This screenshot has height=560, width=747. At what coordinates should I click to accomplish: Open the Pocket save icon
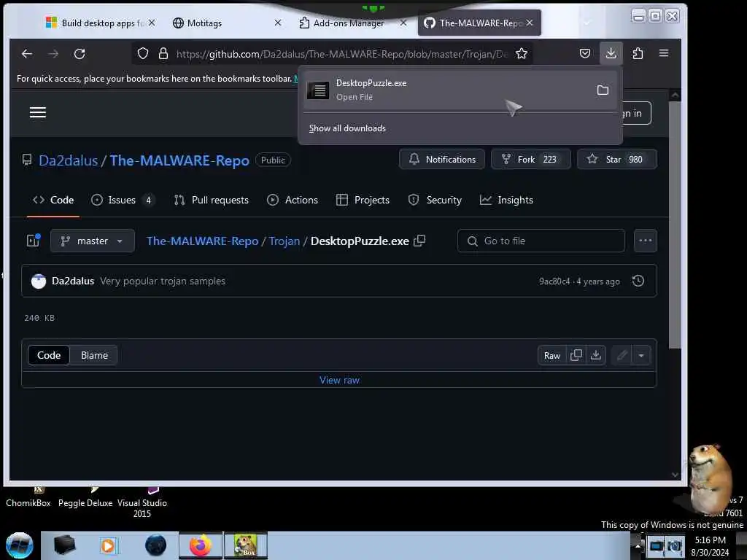pos(585,53)
